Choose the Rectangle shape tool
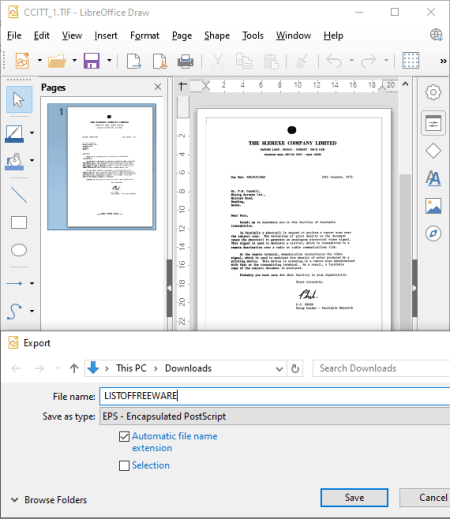 pyautogui.click(x=19, y=223)
